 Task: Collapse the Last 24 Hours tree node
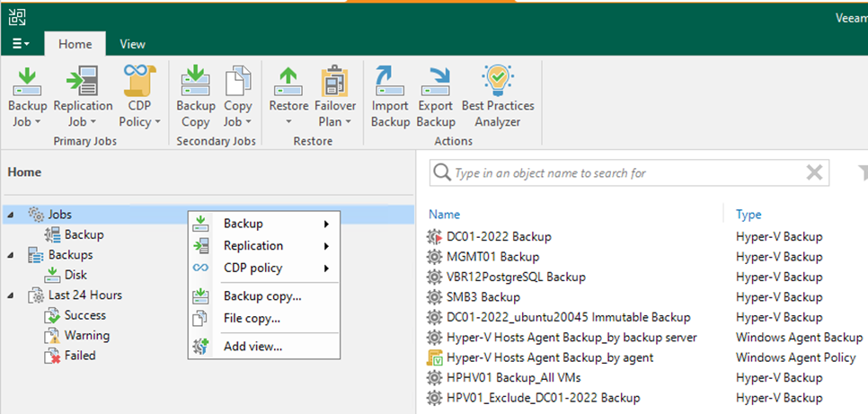tap(12, 295)
